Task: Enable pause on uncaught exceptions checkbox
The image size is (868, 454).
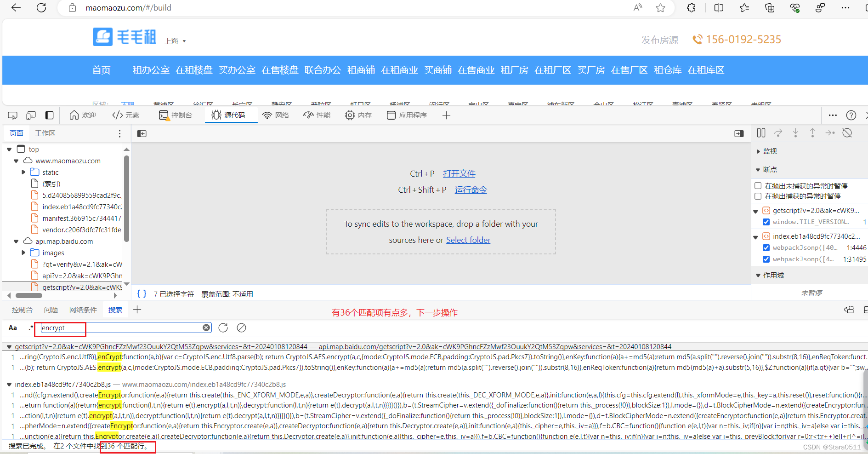Action: tap(758, 186)
